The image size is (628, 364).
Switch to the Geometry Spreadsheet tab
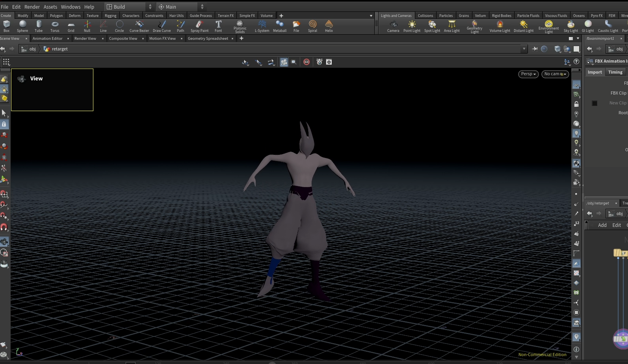208,39
